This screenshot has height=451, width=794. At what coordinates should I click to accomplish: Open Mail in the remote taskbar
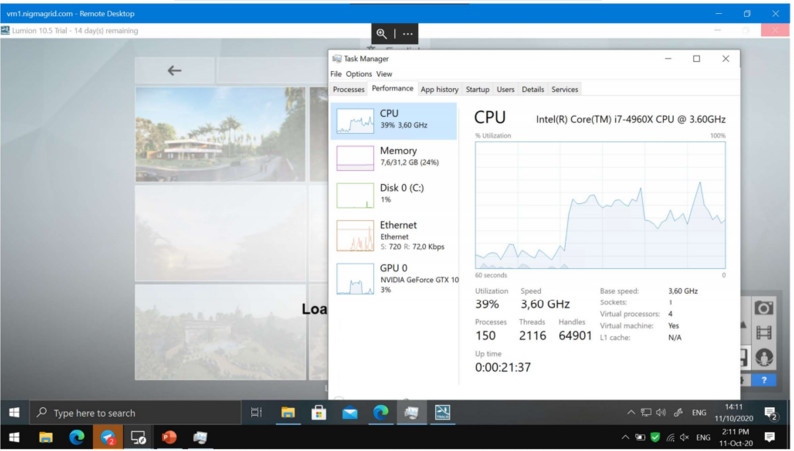[351, 414]
